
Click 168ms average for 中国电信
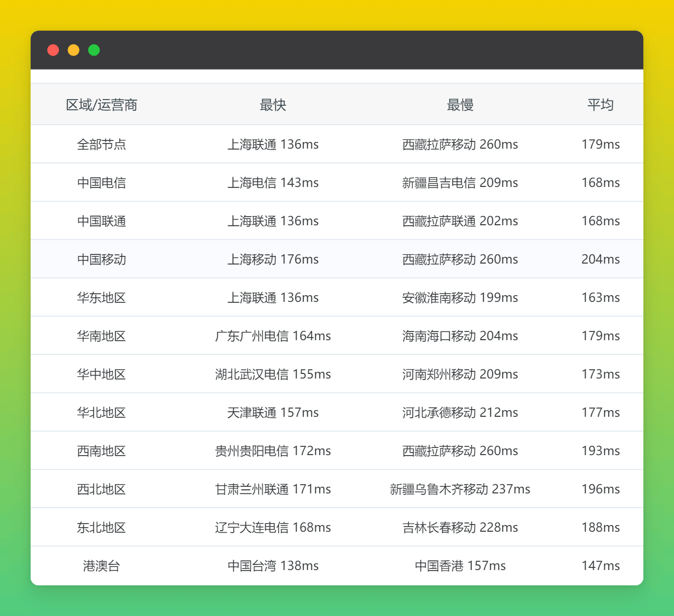pyautogui.click(x=600, y=183)
